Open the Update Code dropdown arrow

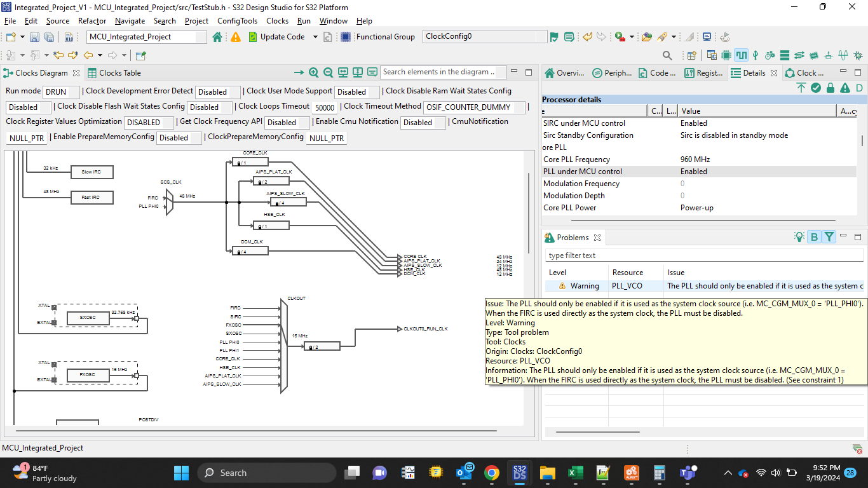tap(315, 37)
